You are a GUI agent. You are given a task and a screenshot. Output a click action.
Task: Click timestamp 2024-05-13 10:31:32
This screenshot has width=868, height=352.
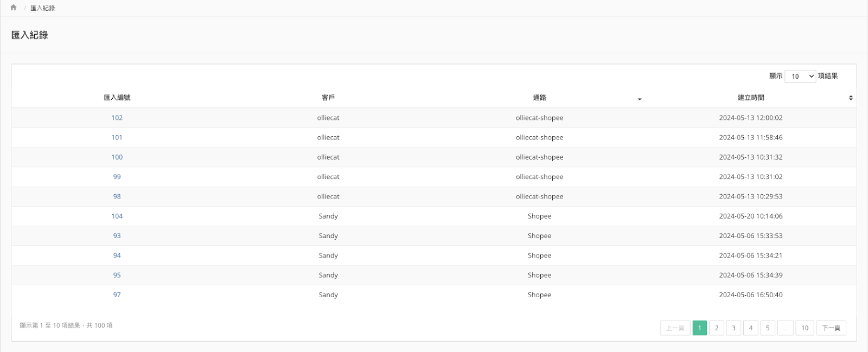[x=751, y=157]
